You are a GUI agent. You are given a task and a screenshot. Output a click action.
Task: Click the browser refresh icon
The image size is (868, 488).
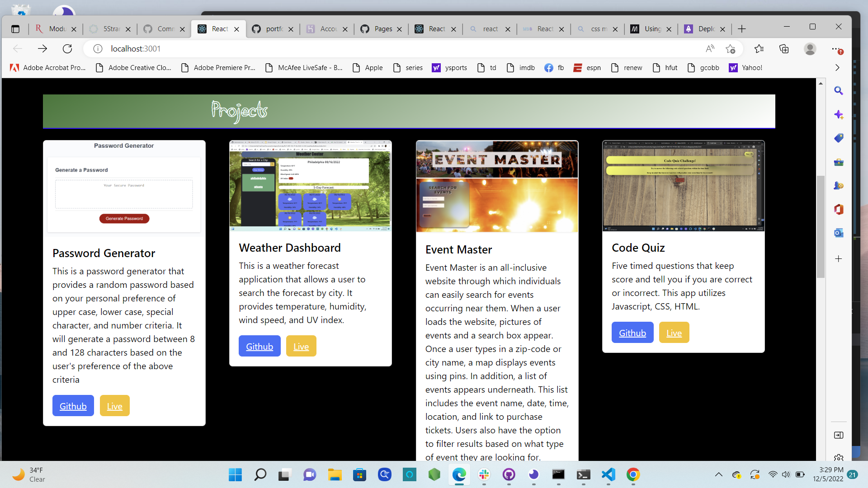[x=67, y=49]
